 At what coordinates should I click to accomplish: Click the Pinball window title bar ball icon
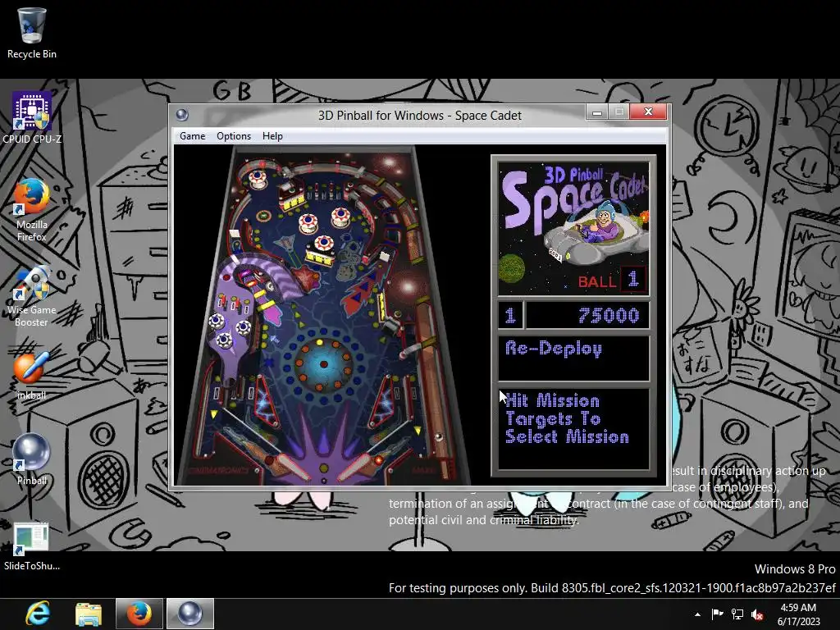(x=182, y=115)
